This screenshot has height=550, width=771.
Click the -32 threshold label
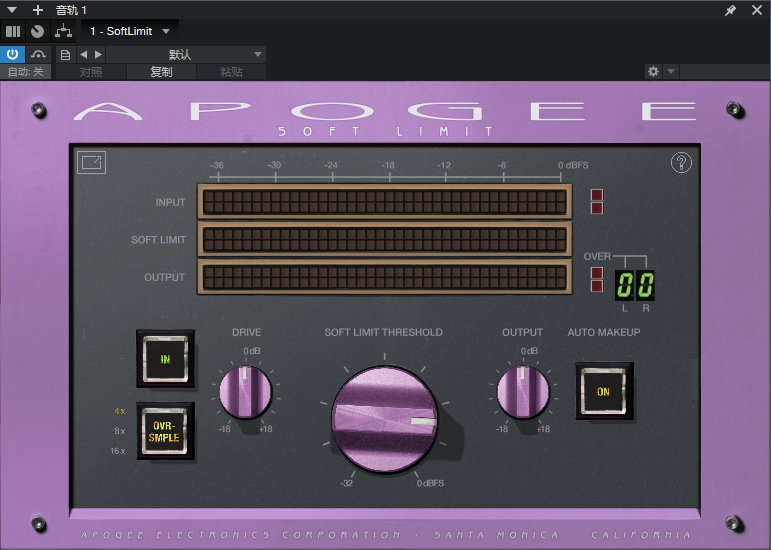coord(347,484)
